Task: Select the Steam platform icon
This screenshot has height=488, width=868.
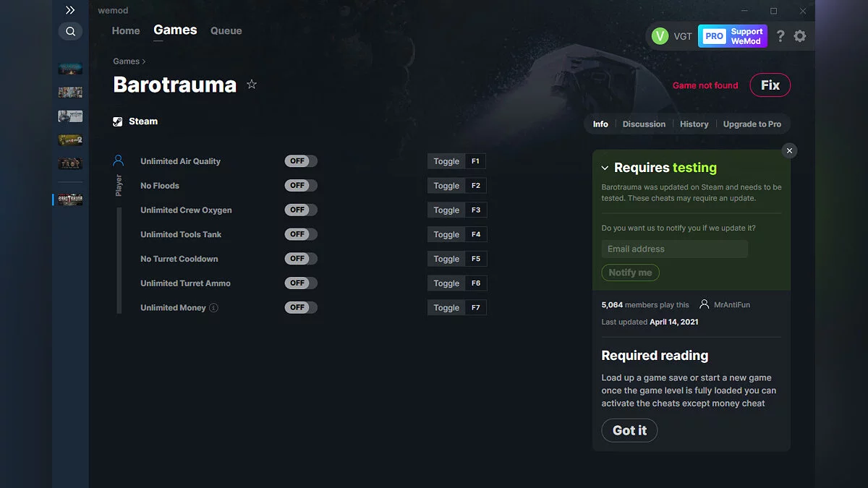Action: pos(117,121)
